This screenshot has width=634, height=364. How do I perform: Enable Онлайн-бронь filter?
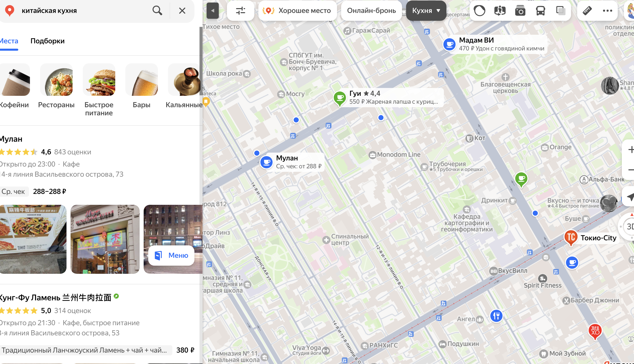(371, 11)
